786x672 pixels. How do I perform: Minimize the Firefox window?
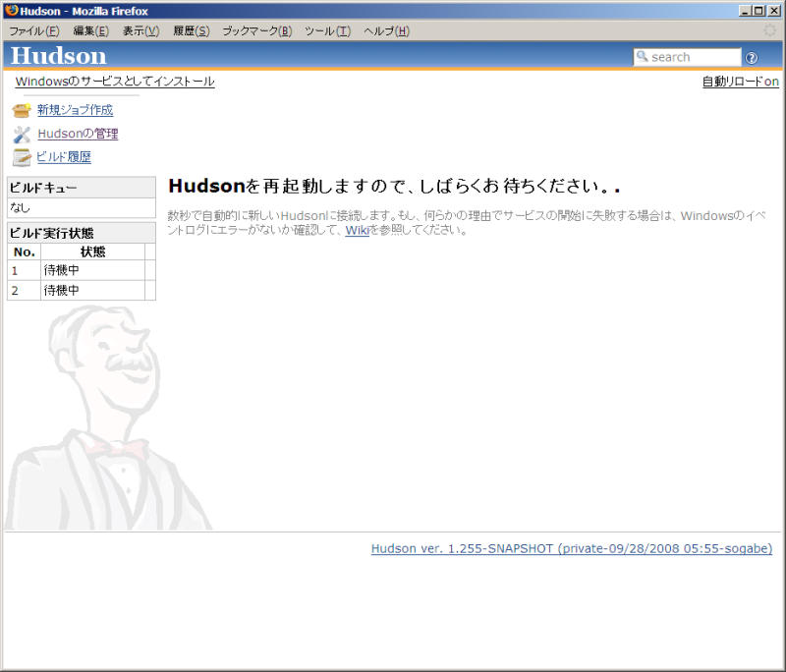[745, 11]
